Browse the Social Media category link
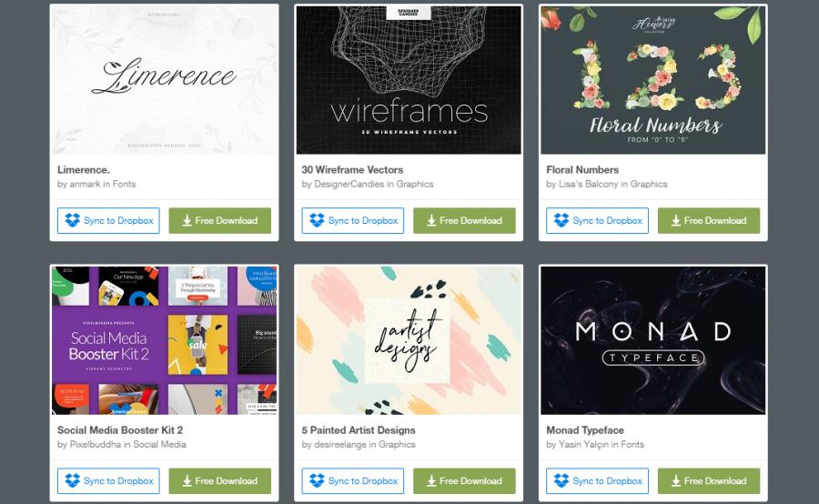The width and height of the screenshot is (819, 504). 159,445
